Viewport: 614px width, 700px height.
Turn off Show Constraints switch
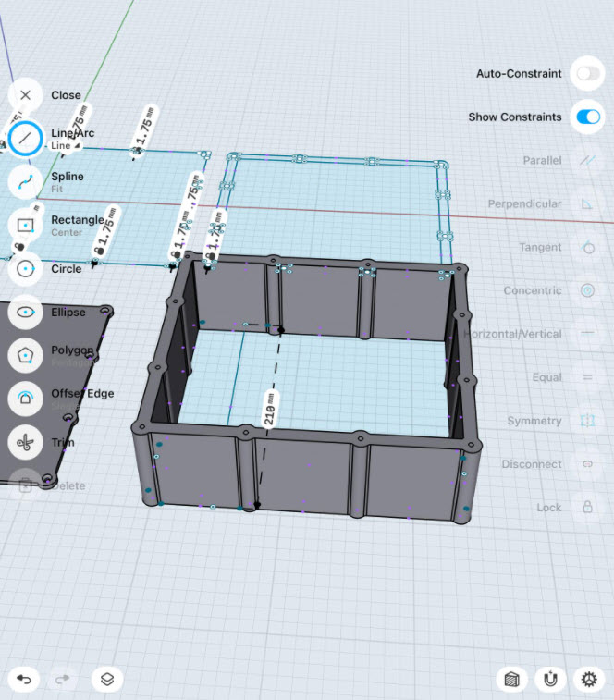586,117
